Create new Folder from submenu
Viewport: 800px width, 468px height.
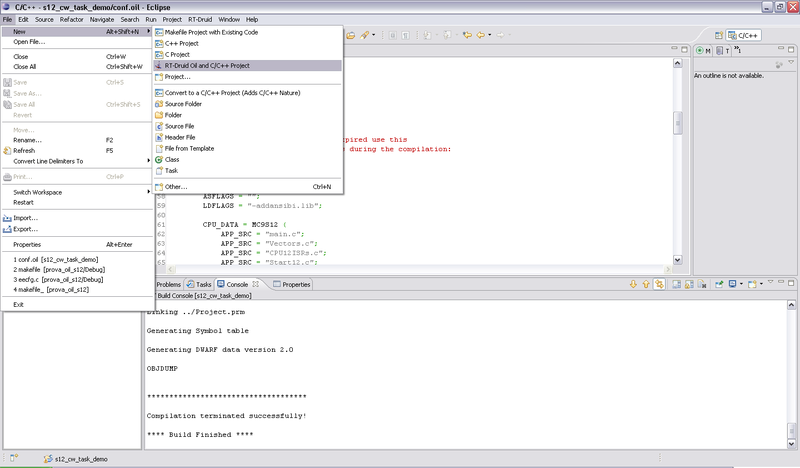point(248,115)
